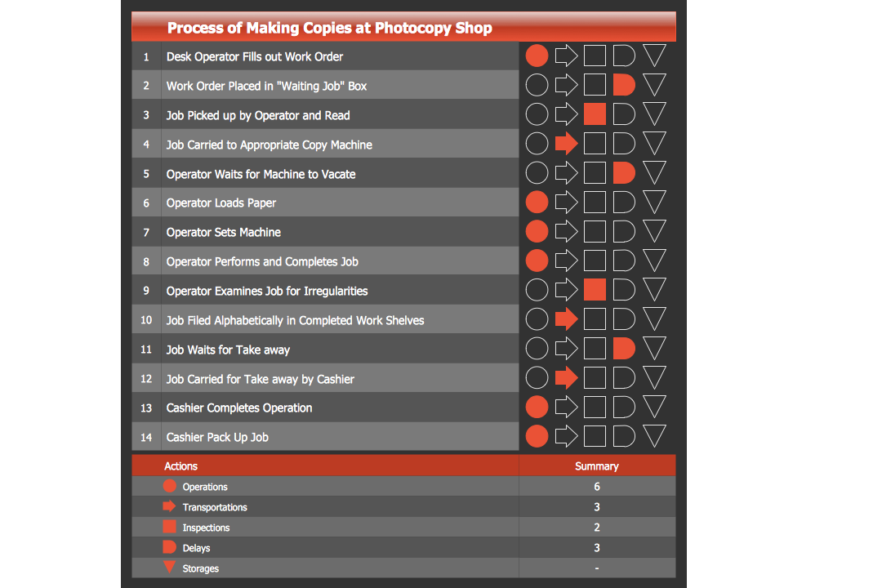Click the empty transport arrow in row 6
The width and height of the screenshot is (882, 588).
tap(566, 203)
